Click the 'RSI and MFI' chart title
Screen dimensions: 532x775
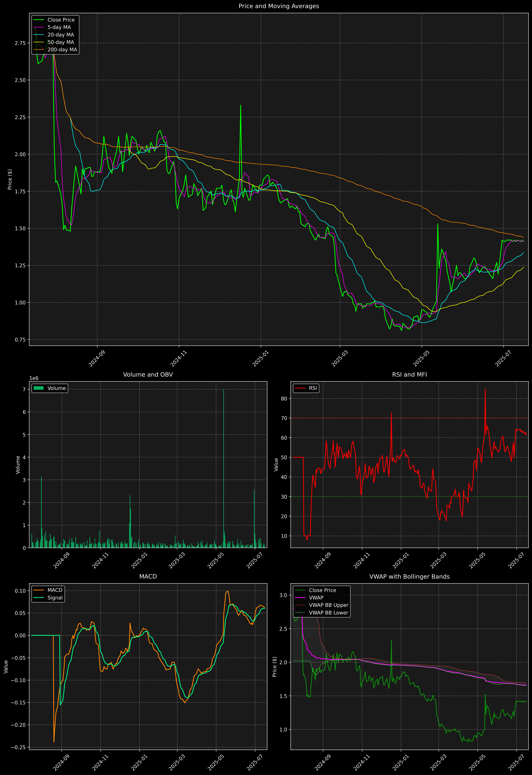pos(409,374)
